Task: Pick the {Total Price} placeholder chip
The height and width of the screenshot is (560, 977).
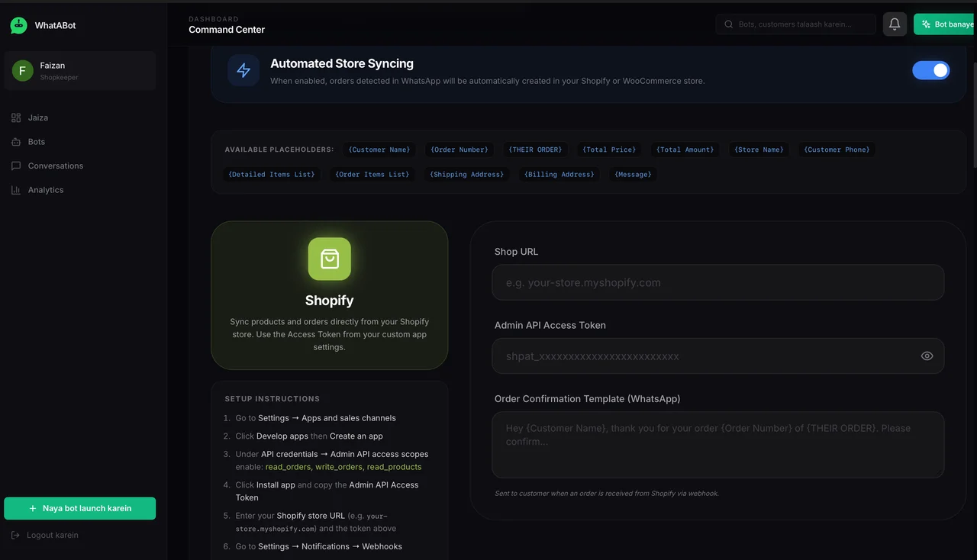Action: [609, 150]
